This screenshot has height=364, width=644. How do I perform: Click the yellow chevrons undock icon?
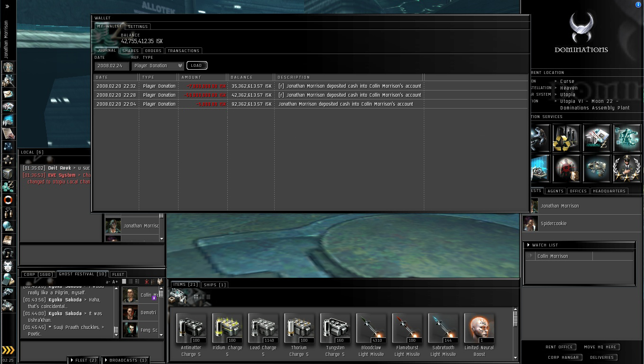point(8,350)
